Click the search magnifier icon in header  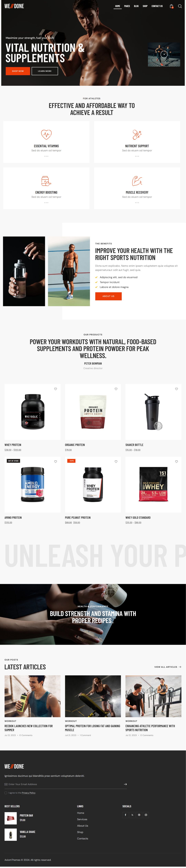tap(180, 6)
